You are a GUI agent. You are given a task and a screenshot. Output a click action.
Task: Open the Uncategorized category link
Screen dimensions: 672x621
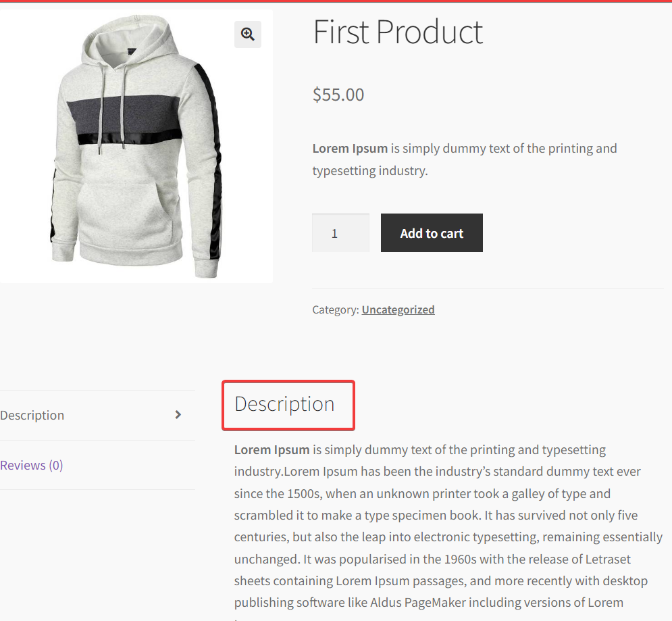(x=398, y=309)
